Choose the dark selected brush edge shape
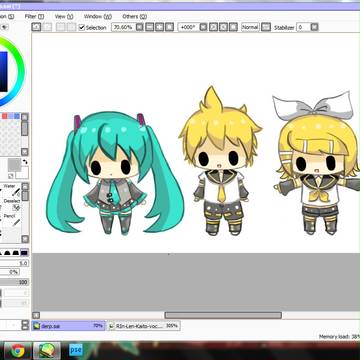This screenshot has height=360, width=360. 24,253
